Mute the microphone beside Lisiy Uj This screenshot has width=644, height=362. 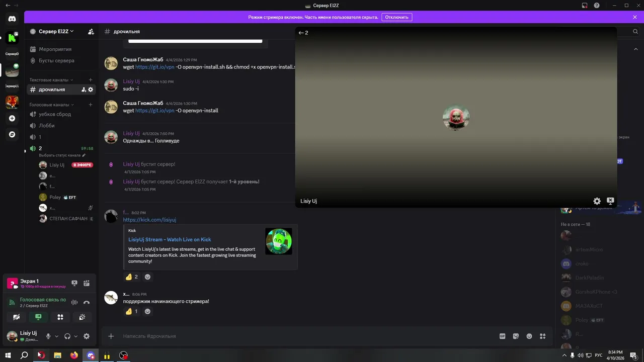point(48,336)
